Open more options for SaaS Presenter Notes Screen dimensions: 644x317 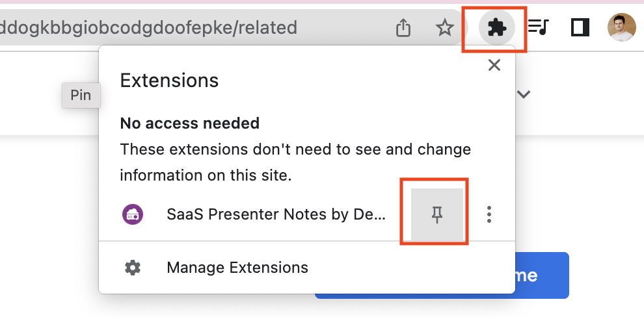(x=489, y=215)
